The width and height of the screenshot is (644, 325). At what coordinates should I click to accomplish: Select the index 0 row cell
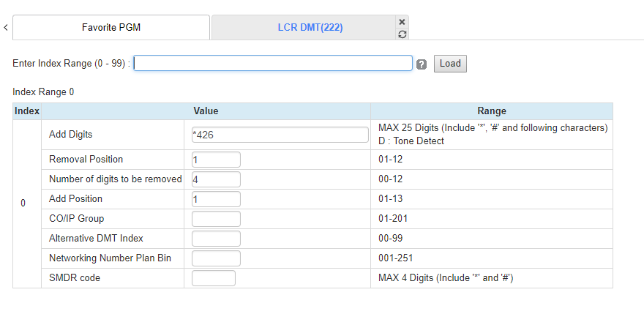(x=23, y=203)
